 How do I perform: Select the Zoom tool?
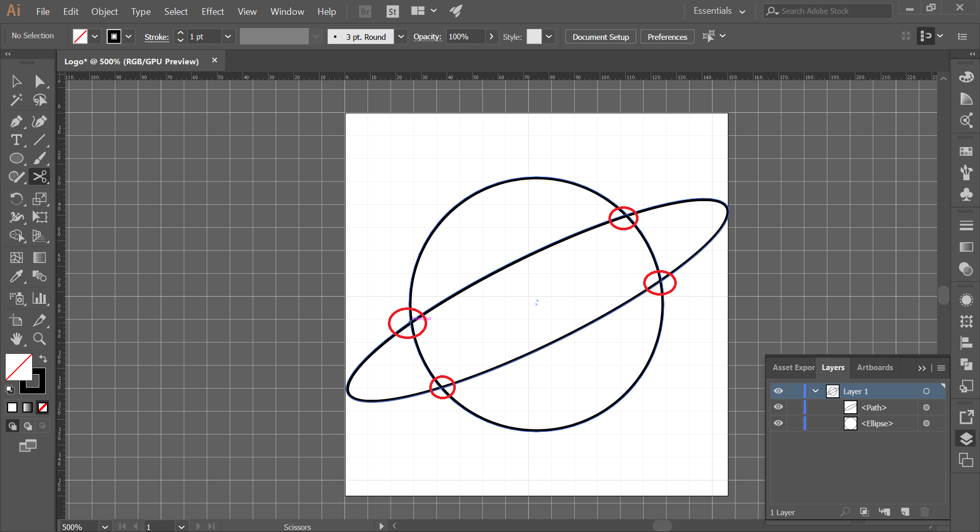click(39, 338)
